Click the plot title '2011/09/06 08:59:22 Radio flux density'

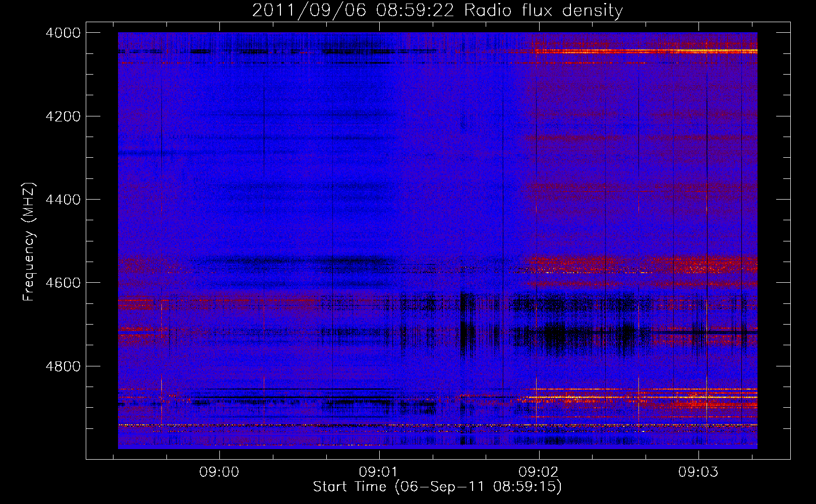437,10
